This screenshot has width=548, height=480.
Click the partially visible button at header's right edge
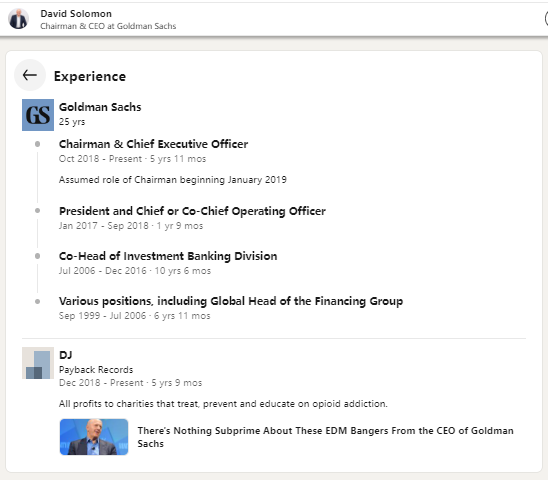pyautogui.click(x=546, y=19)
